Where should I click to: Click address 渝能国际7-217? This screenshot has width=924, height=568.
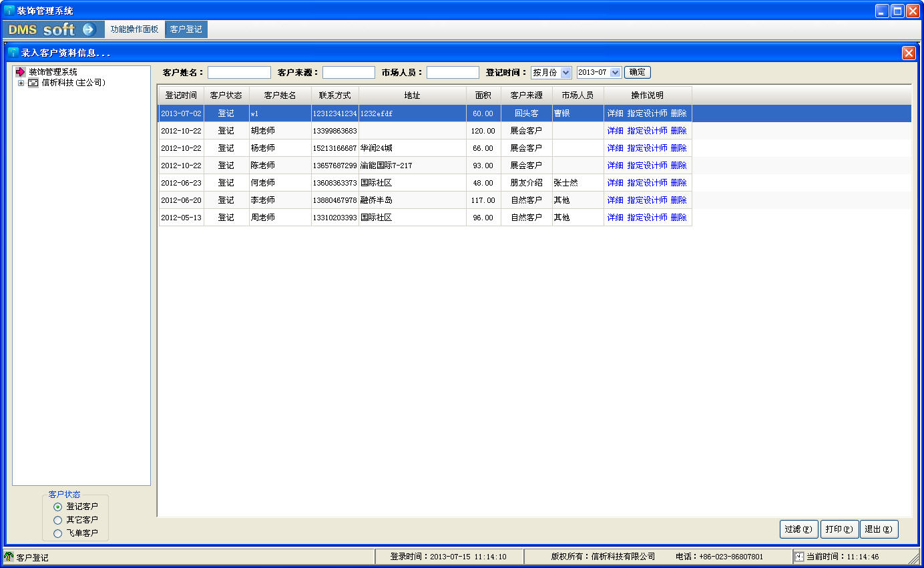pos(413,166)
